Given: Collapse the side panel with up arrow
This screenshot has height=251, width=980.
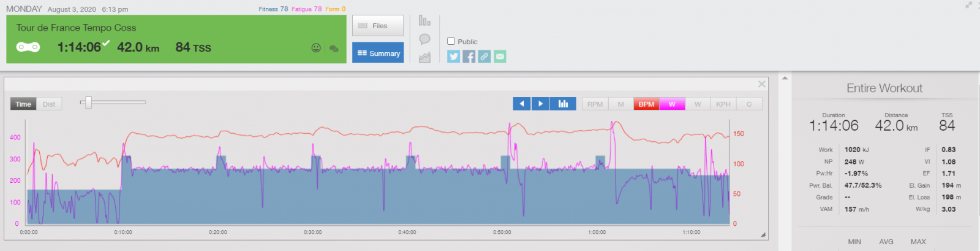Looking at the screenshot, I should pos(785,78).
